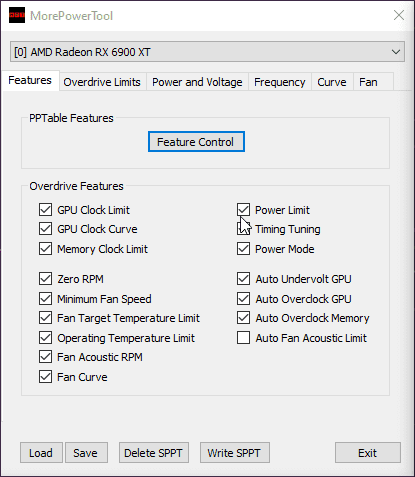The image size is (415, 477).
Task: Click the Delete SPPT button
Action: (154, 453)
